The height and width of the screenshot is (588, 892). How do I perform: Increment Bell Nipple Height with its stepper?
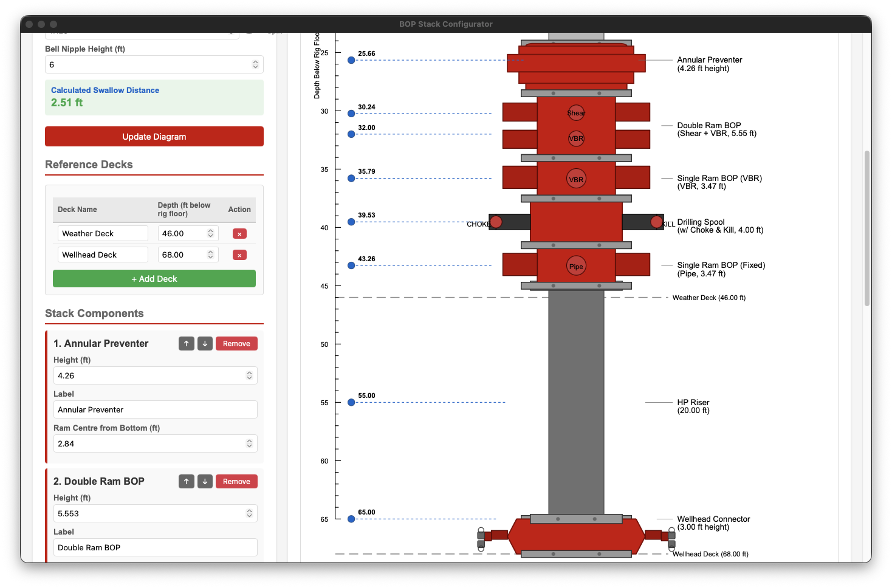256,61
